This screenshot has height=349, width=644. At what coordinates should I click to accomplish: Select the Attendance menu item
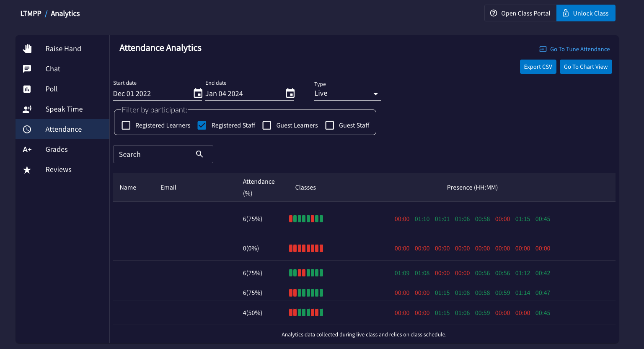(62, 129)
